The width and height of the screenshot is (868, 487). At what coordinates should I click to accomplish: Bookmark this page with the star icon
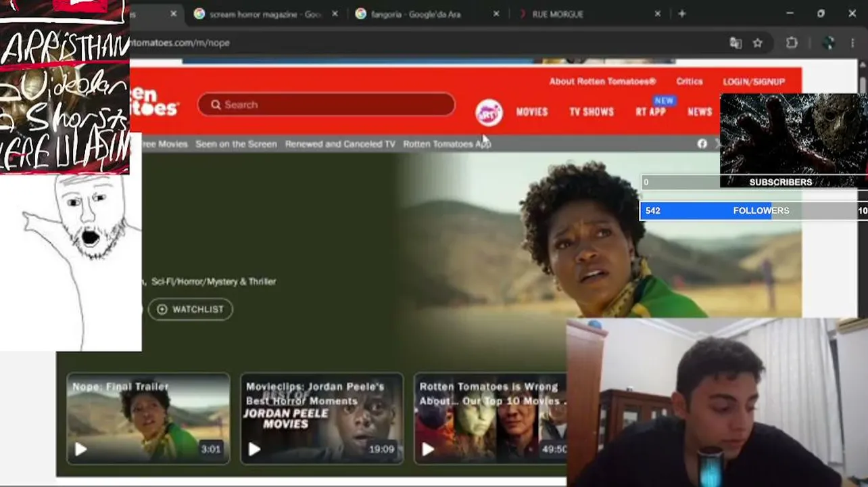(758, 43)
